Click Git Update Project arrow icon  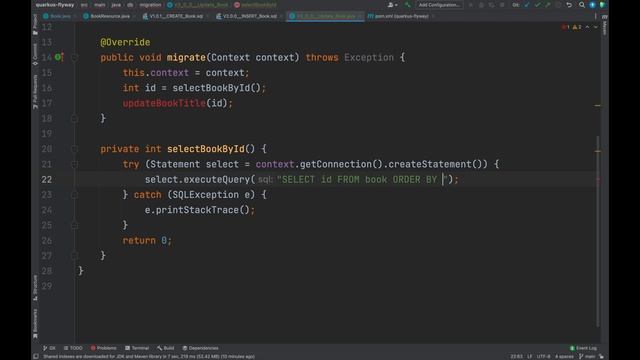point(527,5)
